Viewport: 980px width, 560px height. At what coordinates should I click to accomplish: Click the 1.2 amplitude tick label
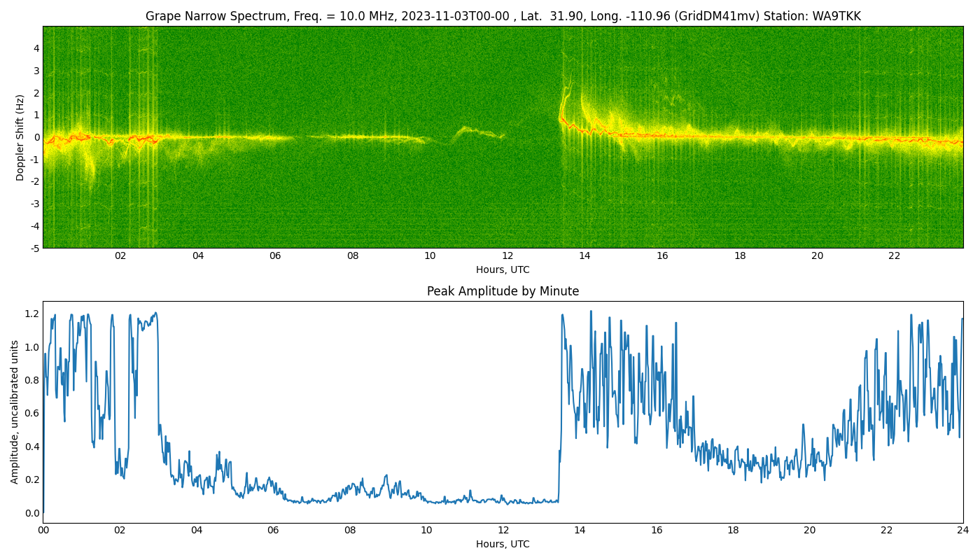click(x=31, y=314)
